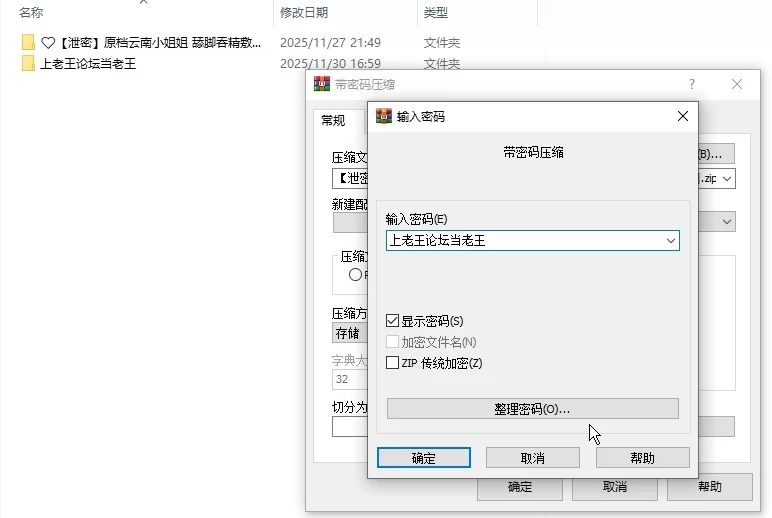
Task: Expand the 输入密码 combo box dropdown arrow
Action: [671, 241]
